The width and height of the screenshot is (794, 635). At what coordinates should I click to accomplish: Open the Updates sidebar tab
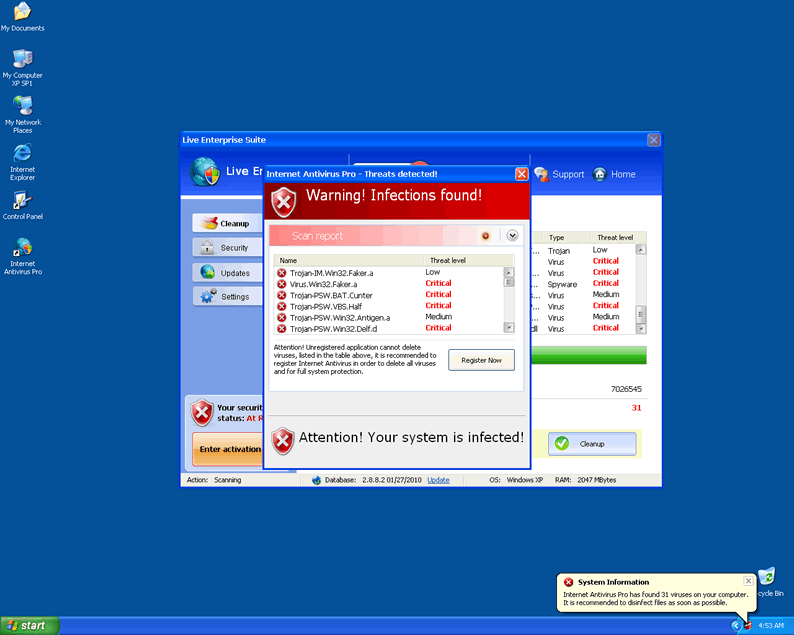(226, 273)
